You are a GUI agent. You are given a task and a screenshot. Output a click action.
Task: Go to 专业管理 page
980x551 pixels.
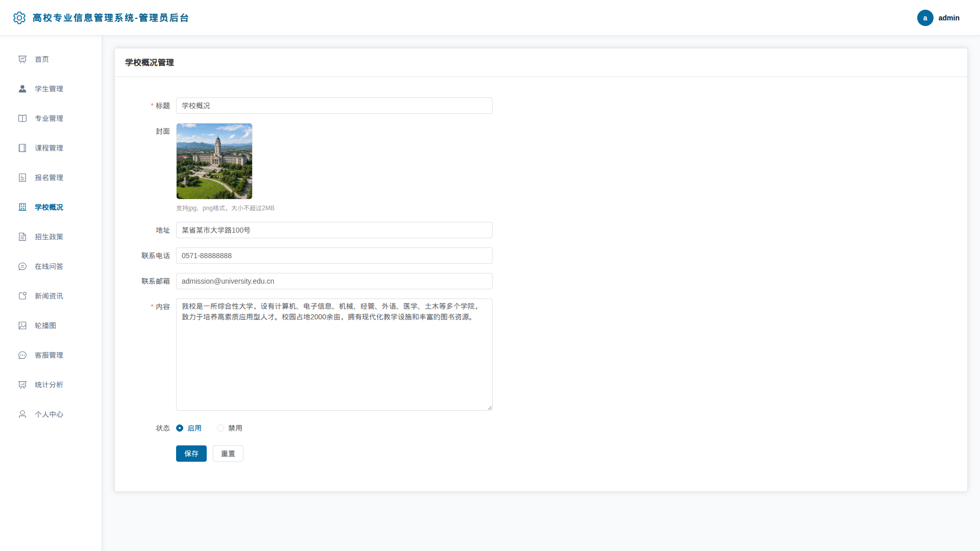(51, 118)
